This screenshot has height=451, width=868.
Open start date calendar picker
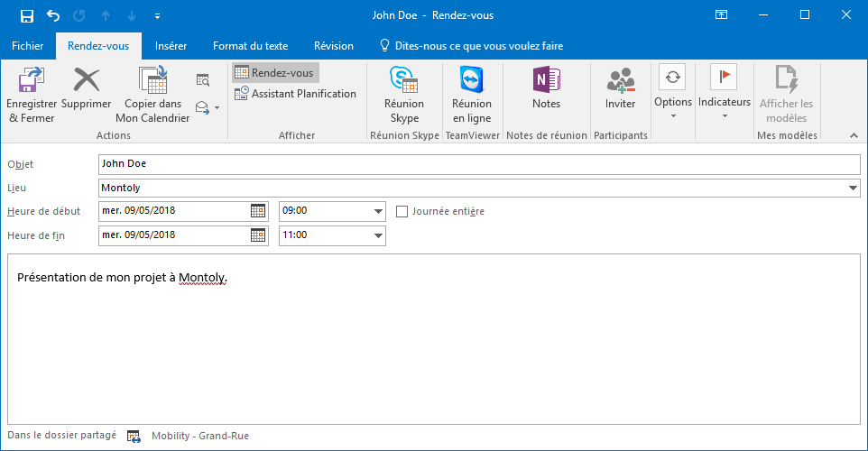pyautogui.click(x=258, y=211)
